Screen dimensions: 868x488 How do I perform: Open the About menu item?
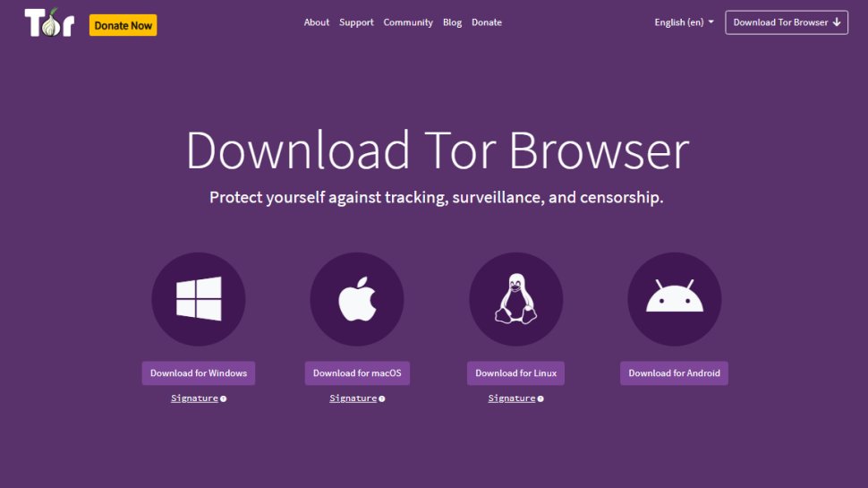[x=317, y=22]
